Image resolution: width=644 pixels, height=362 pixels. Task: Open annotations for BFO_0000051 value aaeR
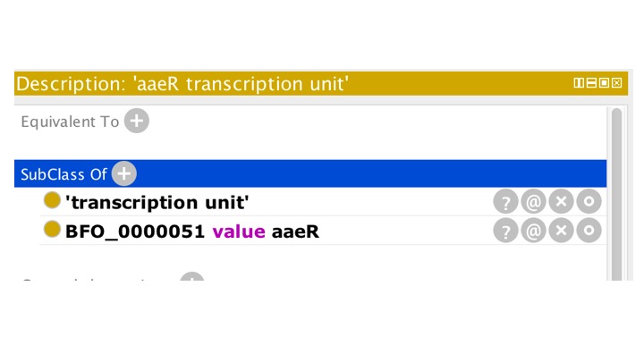point(533,232)
